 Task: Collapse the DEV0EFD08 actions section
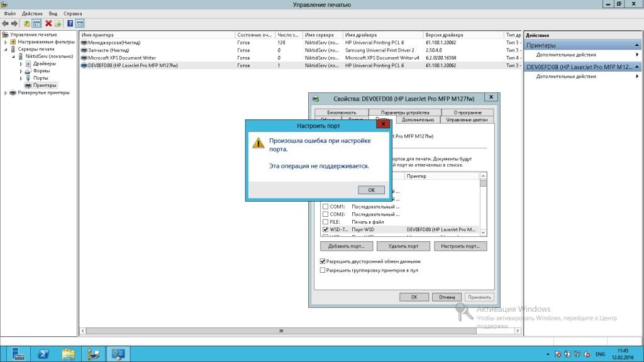tap(636, 67)
